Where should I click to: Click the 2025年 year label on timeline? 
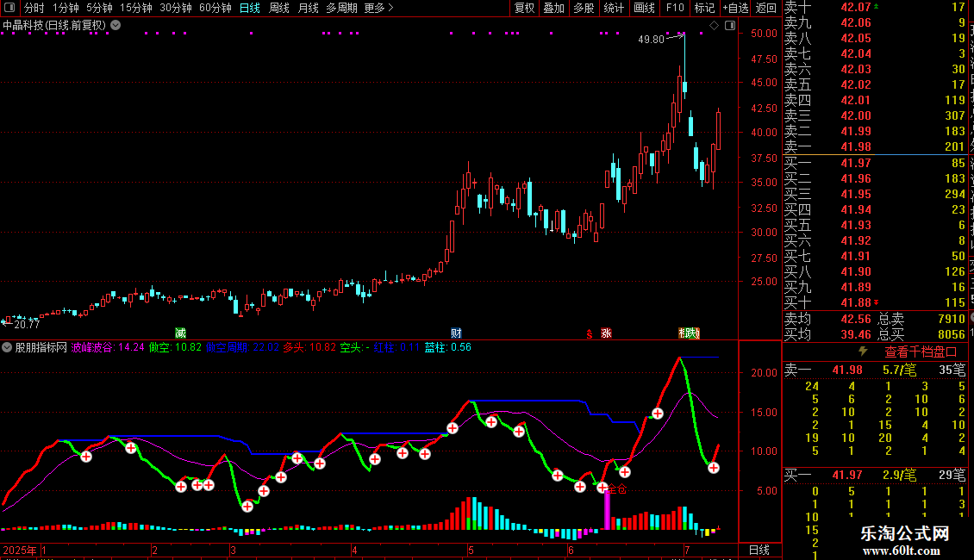coord(20,550)
